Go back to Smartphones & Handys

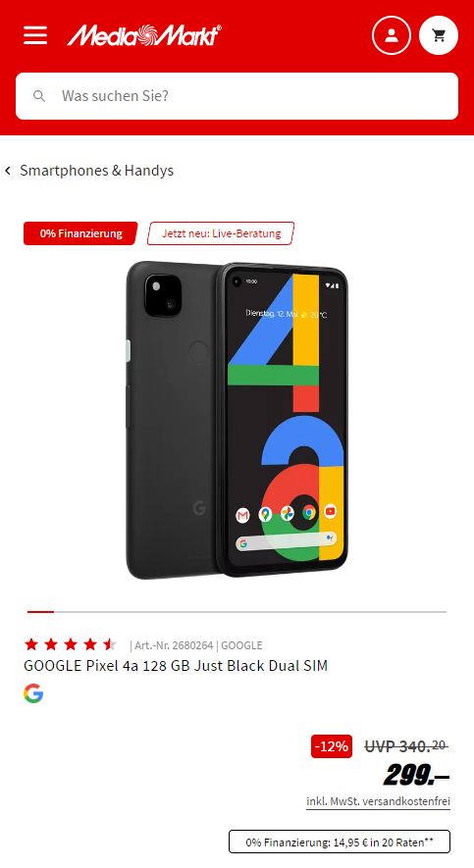[x=97, y=171]
